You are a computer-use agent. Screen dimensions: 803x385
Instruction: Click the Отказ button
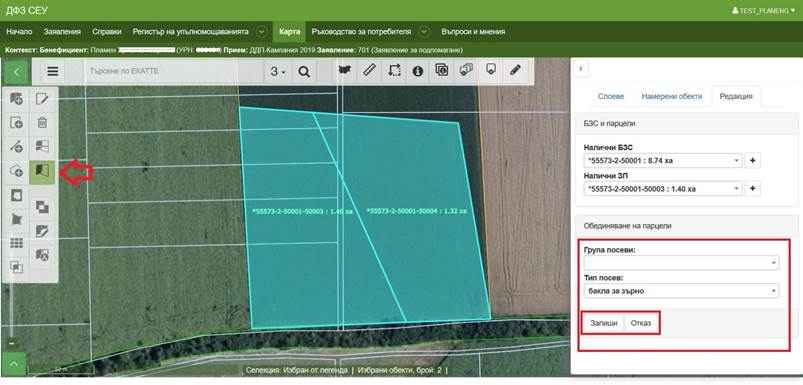pyautogui.click(x=641, y=323)
